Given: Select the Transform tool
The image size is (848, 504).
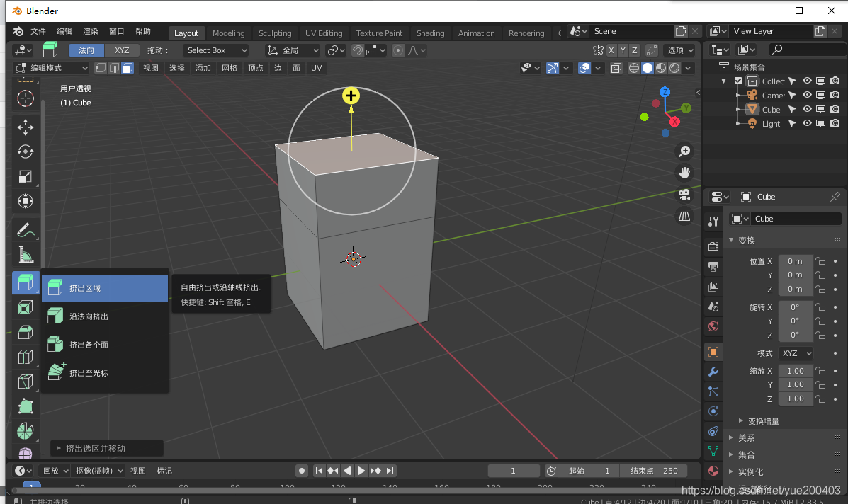Looking at the screenshot, I should pos(26,202).
